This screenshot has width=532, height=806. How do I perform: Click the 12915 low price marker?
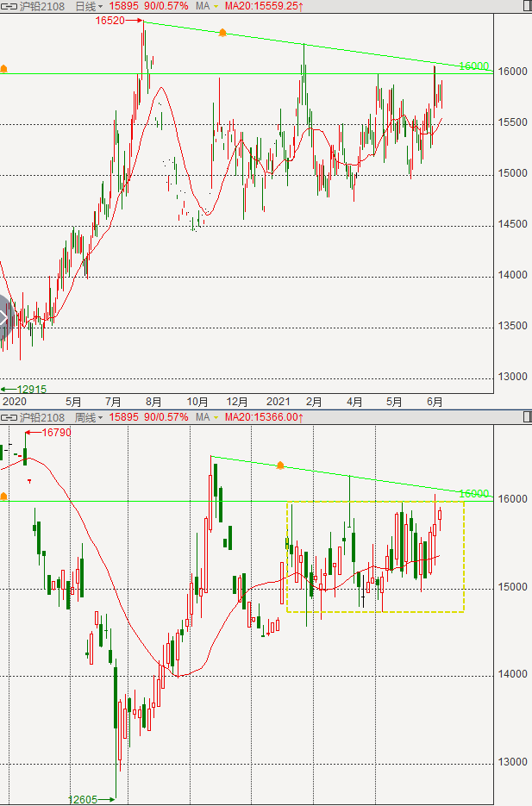tap(32, 390)
